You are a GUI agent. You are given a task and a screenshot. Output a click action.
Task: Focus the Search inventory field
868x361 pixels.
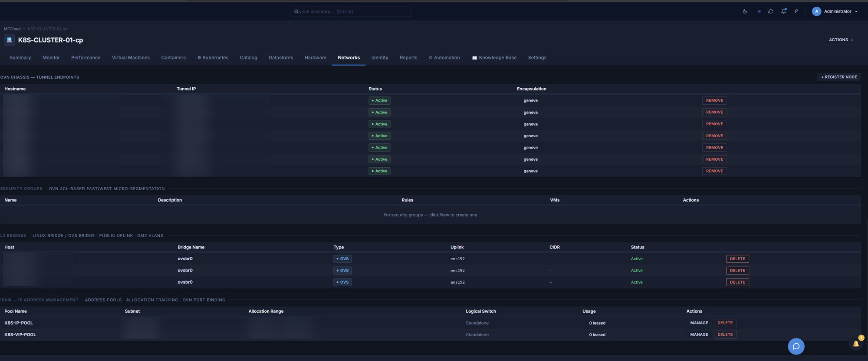click(x=351, y=12)
